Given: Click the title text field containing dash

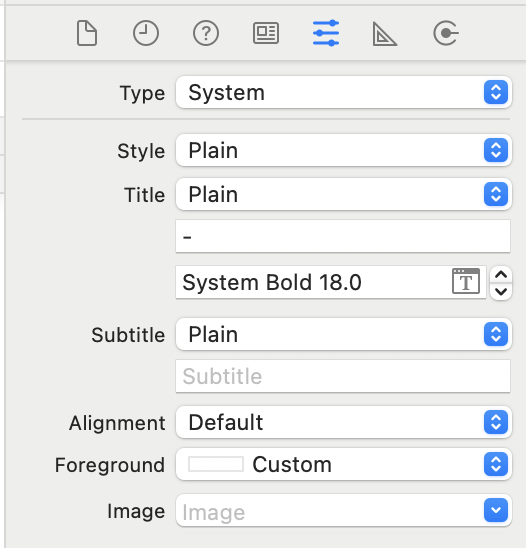Looking at the screenshot, I should 343,236.
